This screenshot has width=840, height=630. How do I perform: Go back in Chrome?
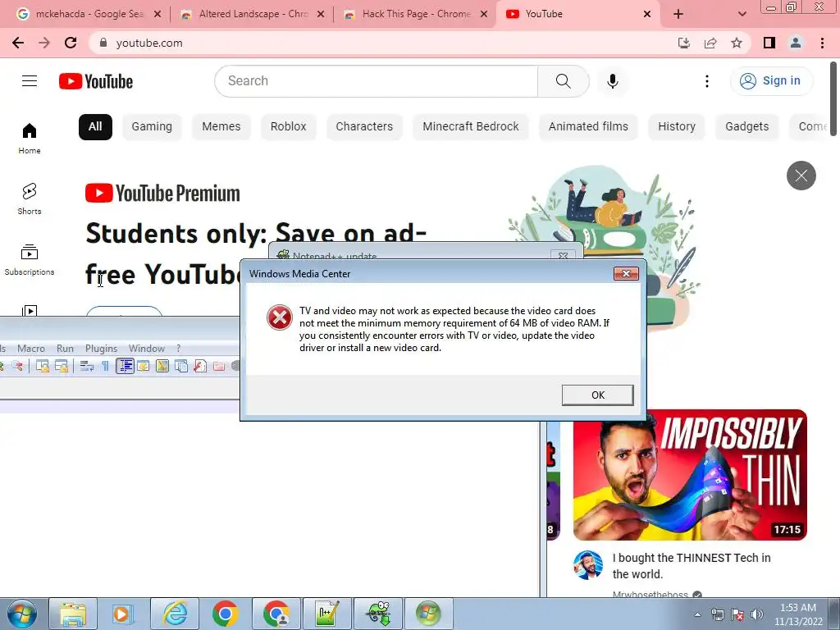click(18, 43)
